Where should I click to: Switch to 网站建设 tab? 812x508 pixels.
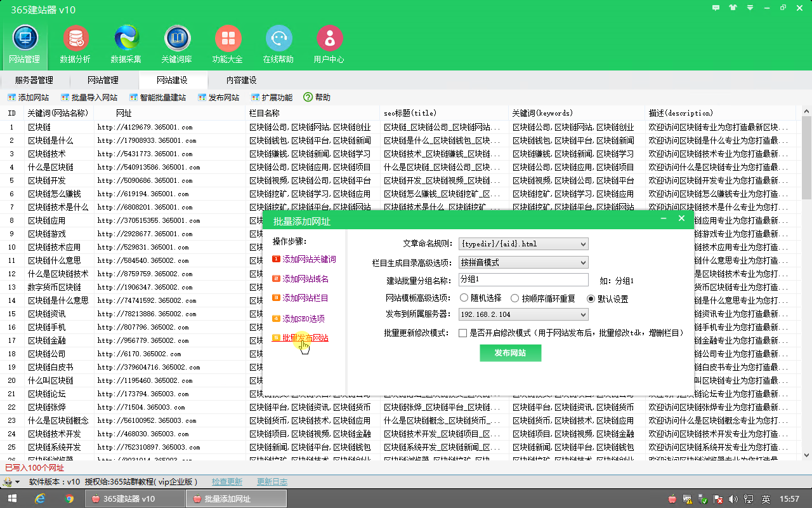point(172,80)
